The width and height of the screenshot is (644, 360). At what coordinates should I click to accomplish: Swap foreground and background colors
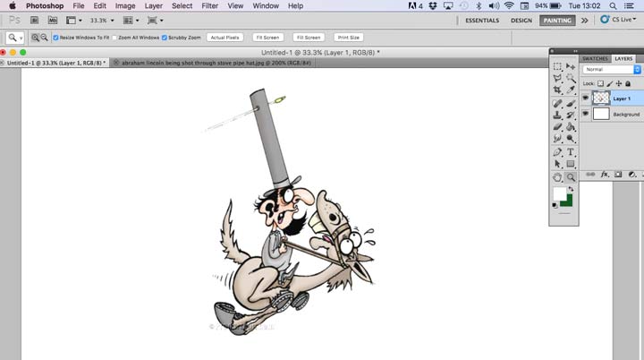coord(571,189)
